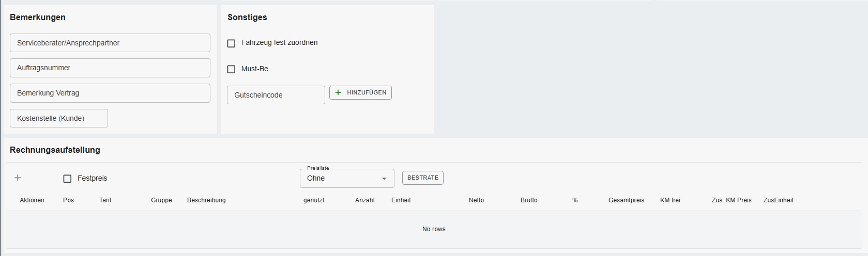The image size is (868, 256).
Task: Enable the Fahrzeug fest zuordnen checkbox
Action: pos(232,43)
